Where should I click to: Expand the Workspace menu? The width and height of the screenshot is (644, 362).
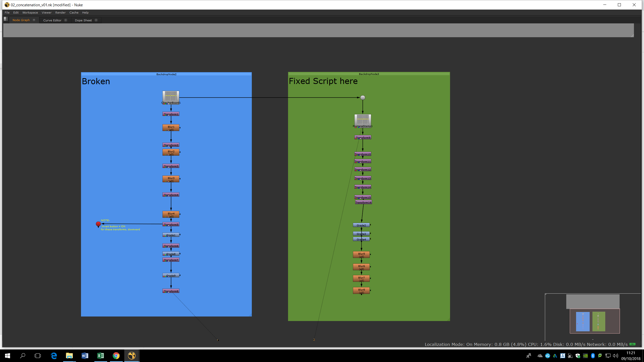click(30, 13)
